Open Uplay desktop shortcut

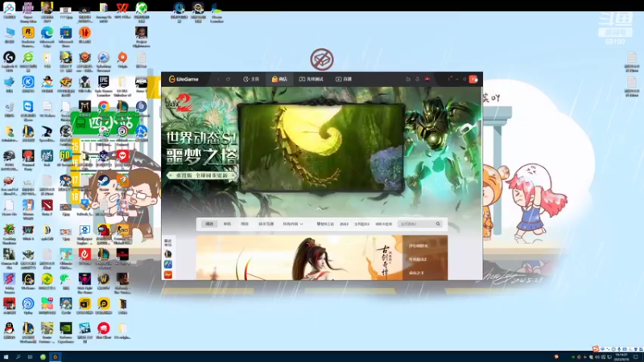point(28,306)
